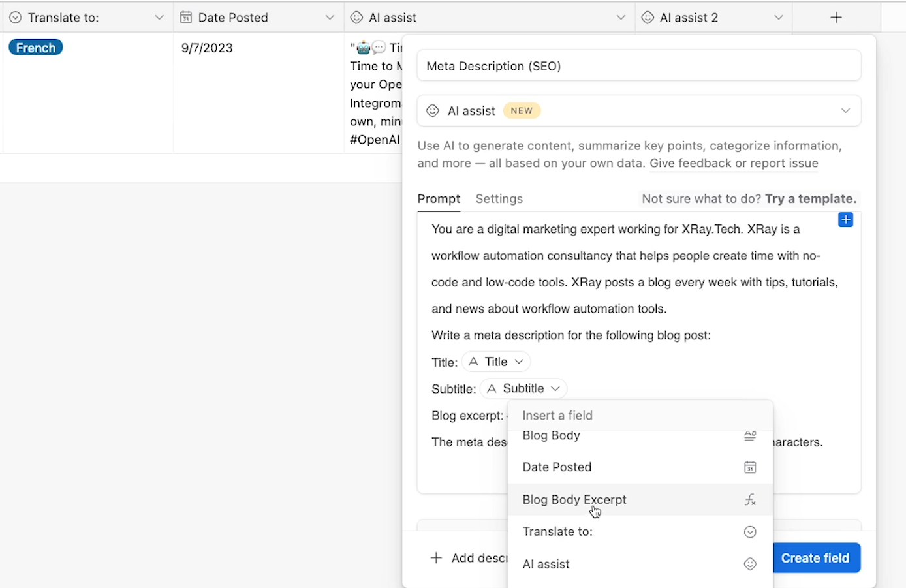Click the AI assist cell text in the row
The height and width of the screenshot is (588, 906).
tap(376, 93)
